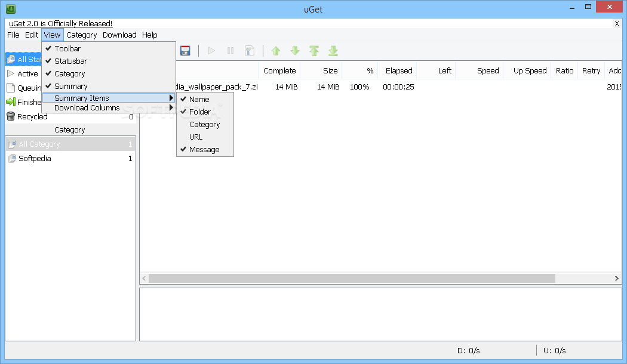Maximize the uGet window

pos(588,7)
